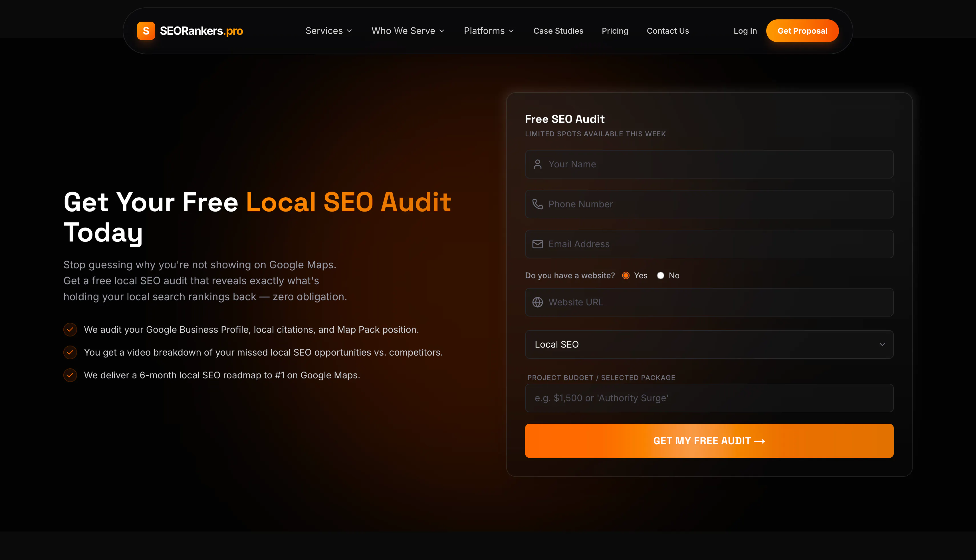
Task: Click the phone icon in phone field
Action: click(538, 204)
